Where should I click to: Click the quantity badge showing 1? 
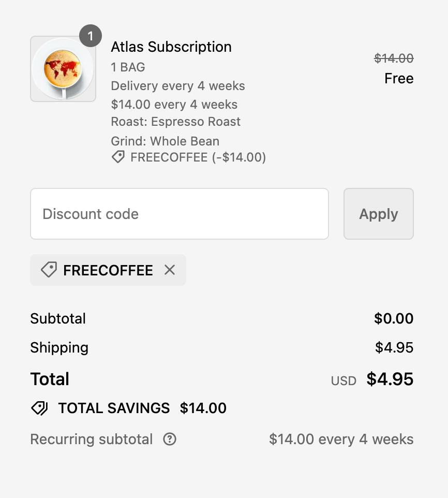[x=91, y=36]
